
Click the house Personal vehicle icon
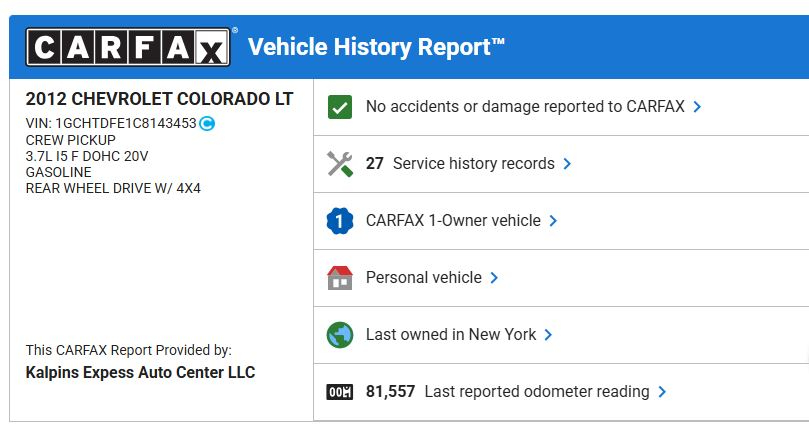[340, 278]
